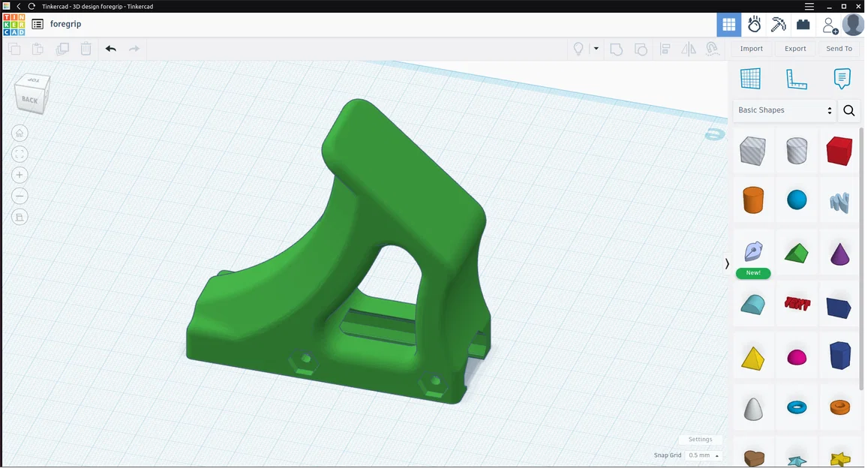Click the Delete trash icon
868x469 pixels.
click(x=86, y=49)
